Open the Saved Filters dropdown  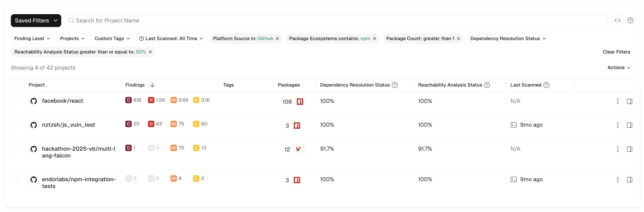tap(36, 20)
